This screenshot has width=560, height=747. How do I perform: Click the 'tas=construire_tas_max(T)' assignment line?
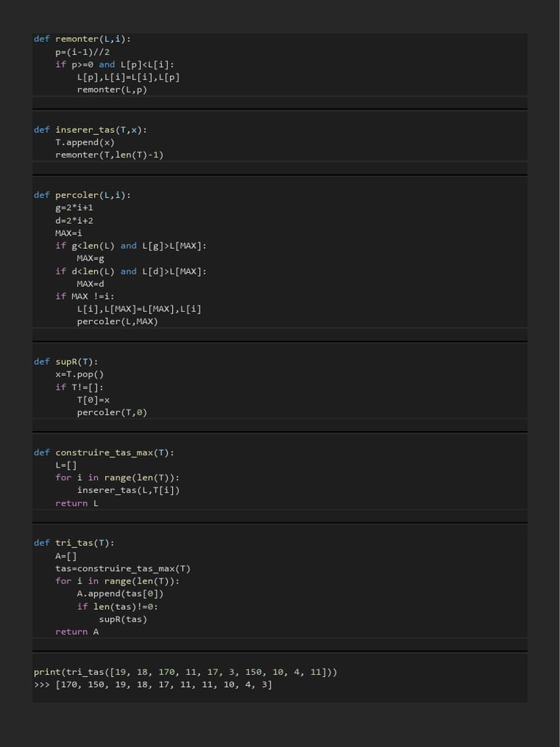point(122,569)
